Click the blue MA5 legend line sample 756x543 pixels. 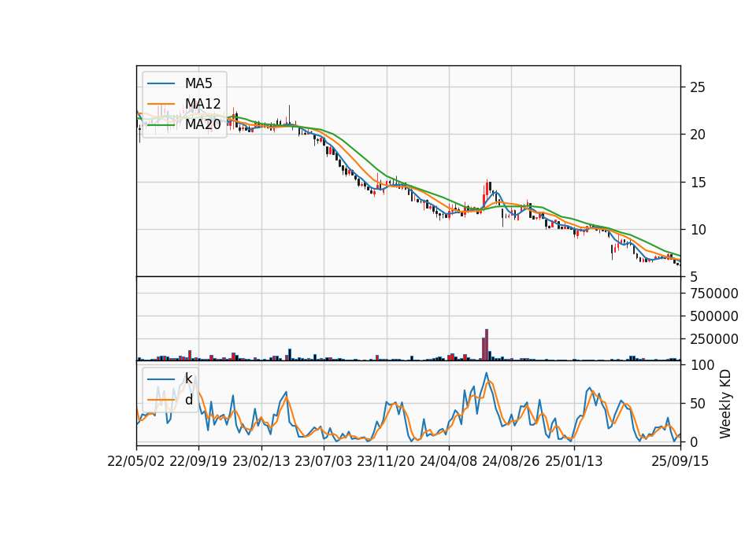click(x=161, y=83)
